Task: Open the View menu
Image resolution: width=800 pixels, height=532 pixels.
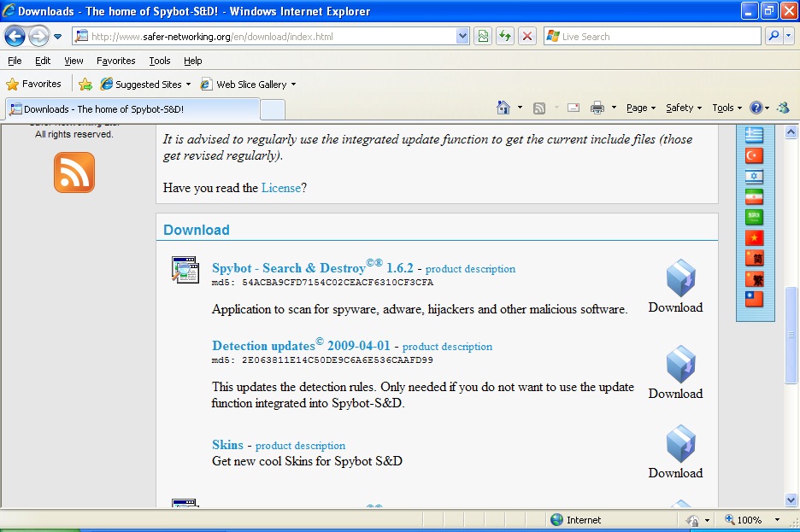Action: click(74, 61)
